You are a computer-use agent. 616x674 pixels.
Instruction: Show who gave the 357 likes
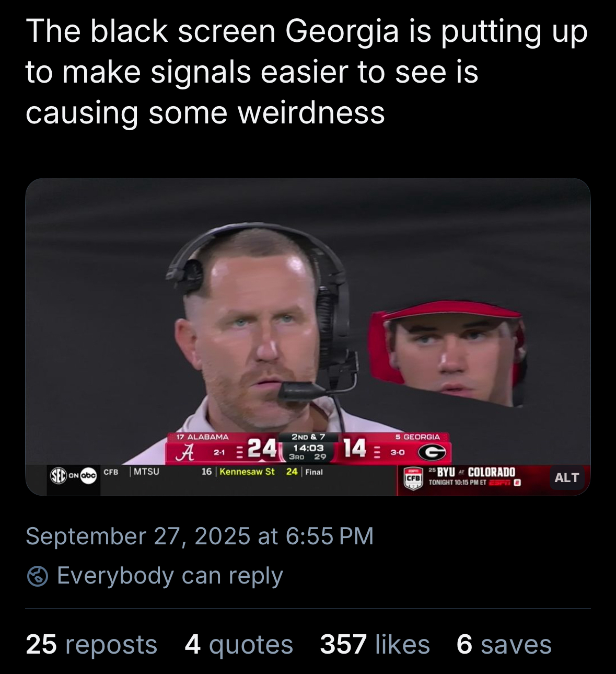pos(375,644)
